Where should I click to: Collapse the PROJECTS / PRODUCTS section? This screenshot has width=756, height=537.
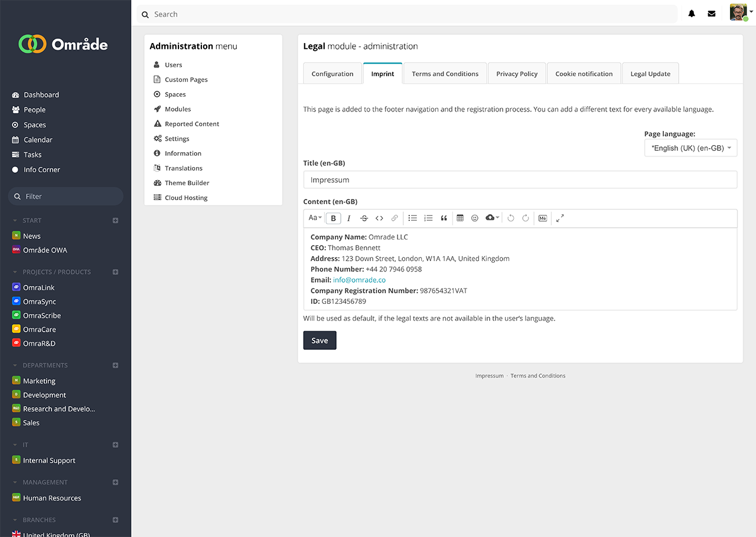tap(15, 272)
